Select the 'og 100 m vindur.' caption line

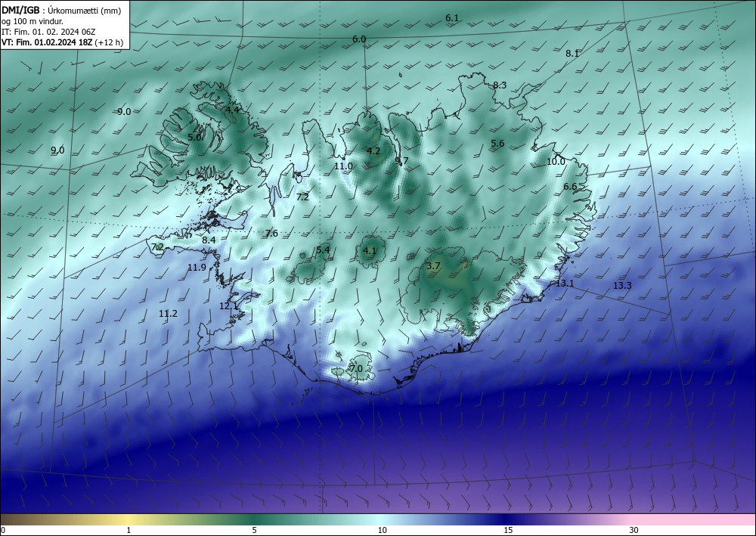tap(33, 21)
